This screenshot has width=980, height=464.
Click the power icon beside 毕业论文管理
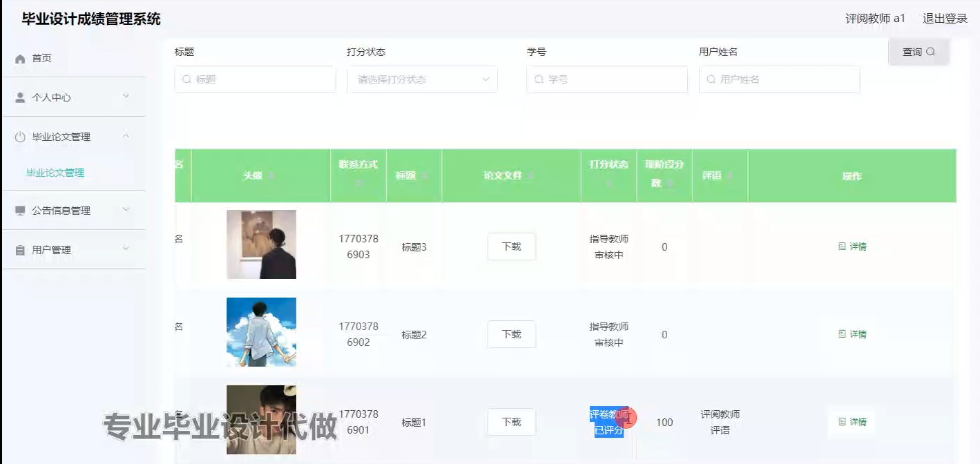(x=19, y=136)
